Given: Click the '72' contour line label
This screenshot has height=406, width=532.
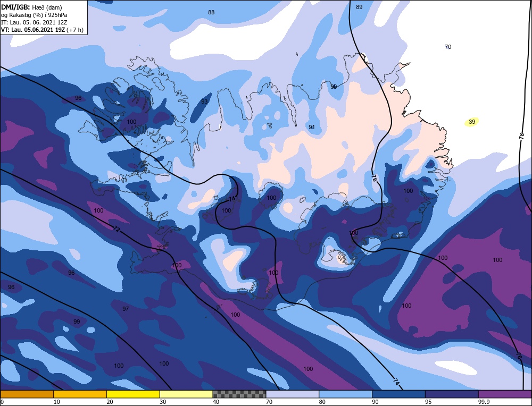Looking at the screenshot, I should [x=116, y=230].
